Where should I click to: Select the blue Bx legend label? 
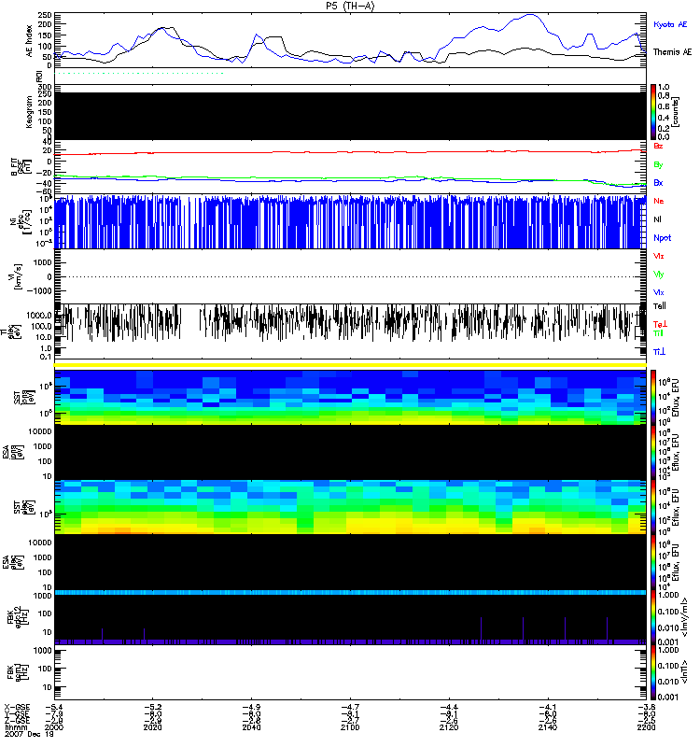pos(659,183)
